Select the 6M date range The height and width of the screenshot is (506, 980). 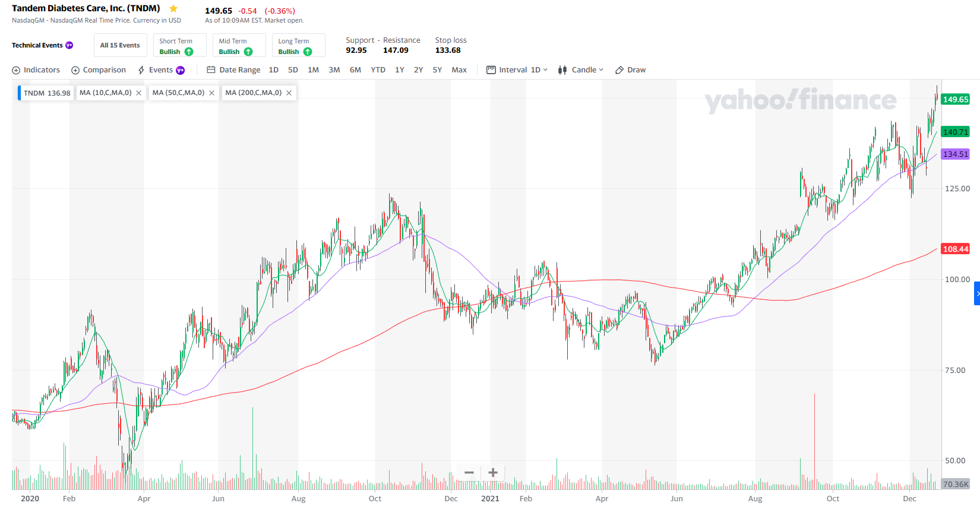pyautogui.click(x=355, y=70)
